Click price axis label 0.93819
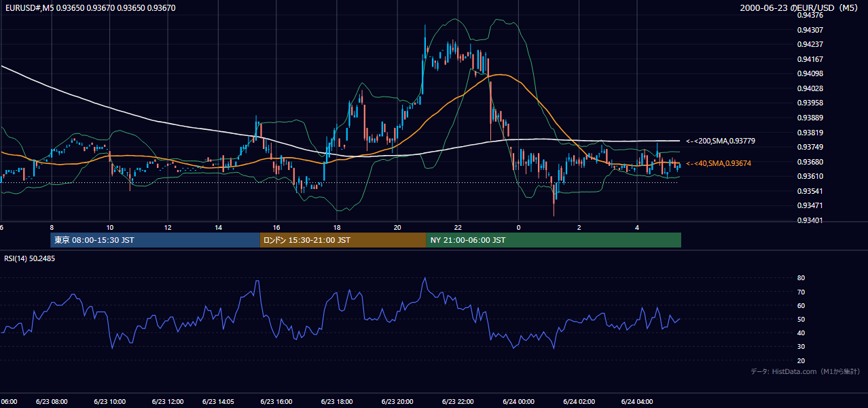The image size is (868, 408). pos(810,133)
